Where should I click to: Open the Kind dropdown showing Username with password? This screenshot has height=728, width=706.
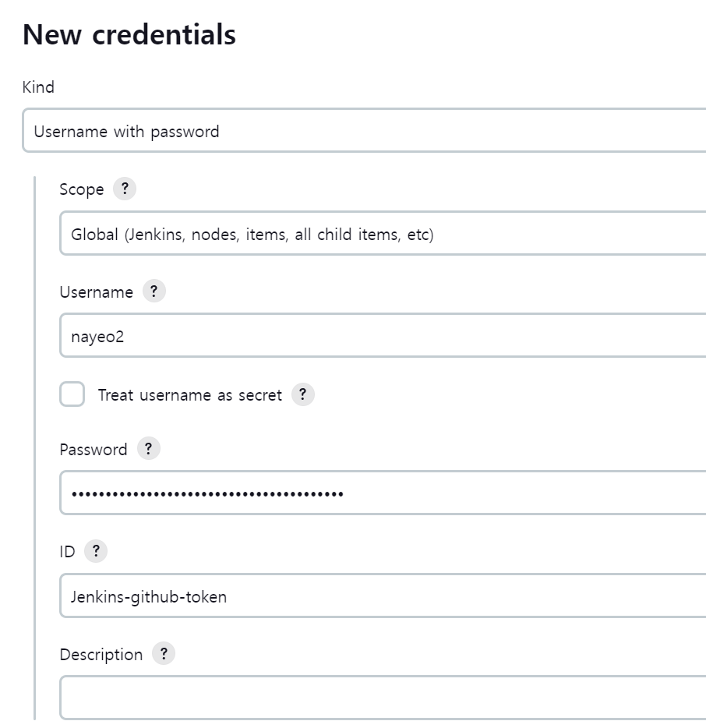click(x=364, y=131)
